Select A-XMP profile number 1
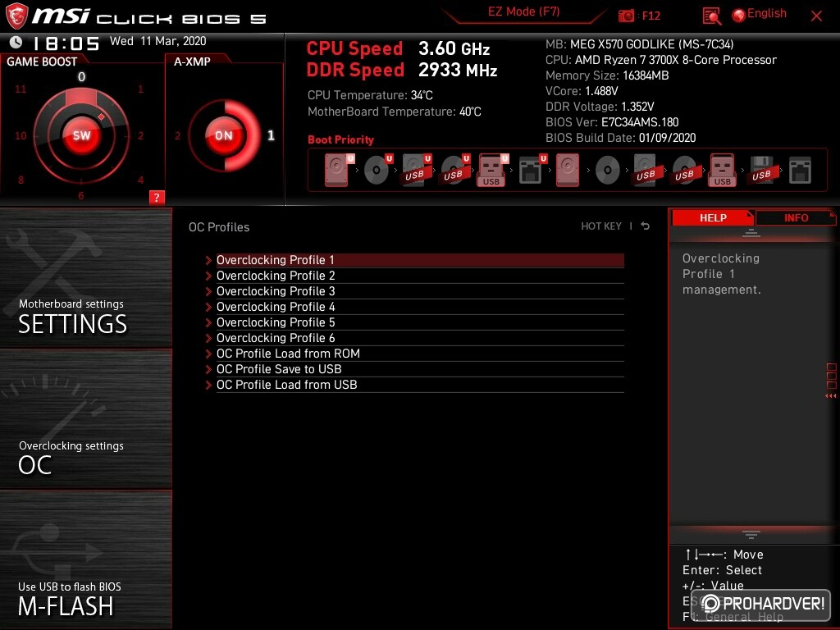 271,135
